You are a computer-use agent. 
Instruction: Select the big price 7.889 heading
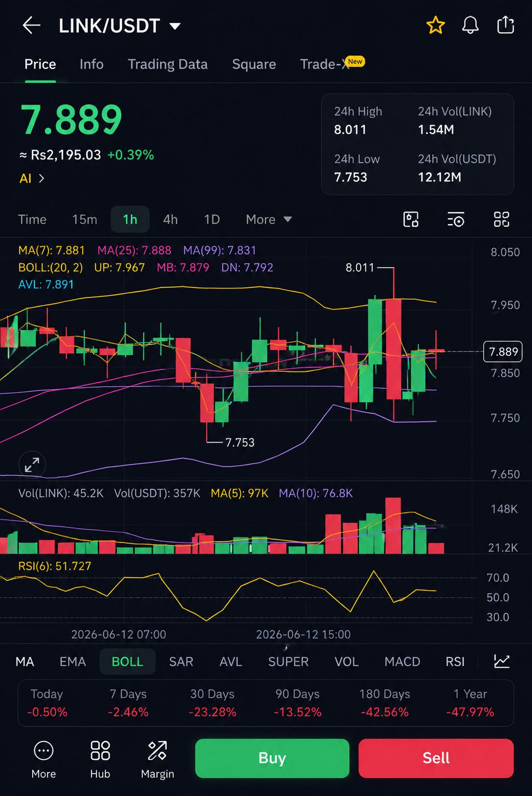(72, 120)
